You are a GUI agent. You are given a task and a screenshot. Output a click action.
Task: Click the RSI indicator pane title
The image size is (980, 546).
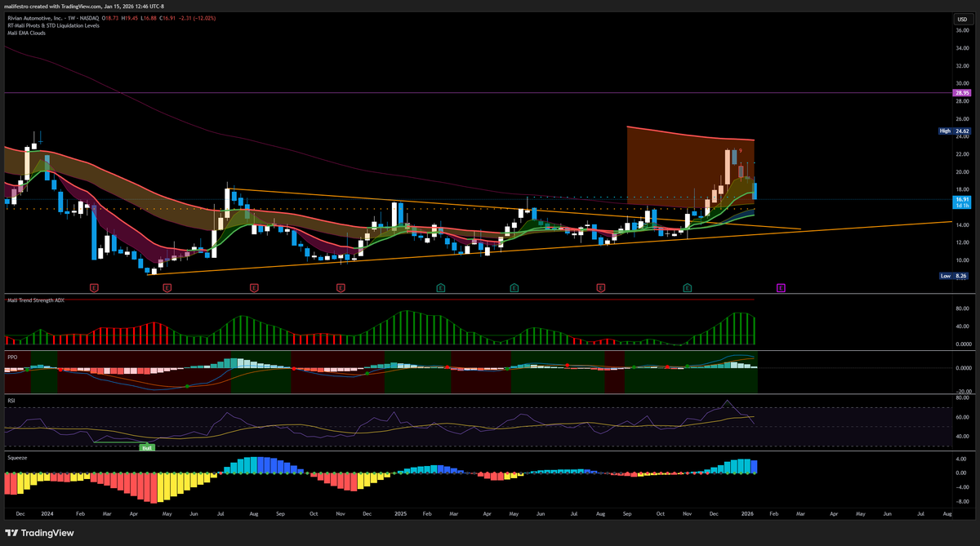tap(11, 402)
